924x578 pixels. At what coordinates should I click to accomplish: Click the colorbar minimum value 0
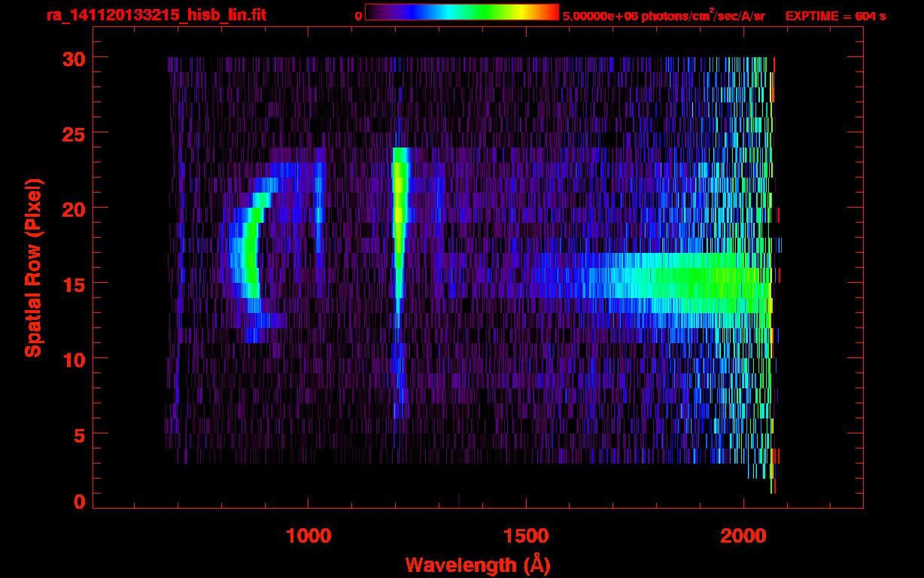pyautogui.click(x=358, y=16)
